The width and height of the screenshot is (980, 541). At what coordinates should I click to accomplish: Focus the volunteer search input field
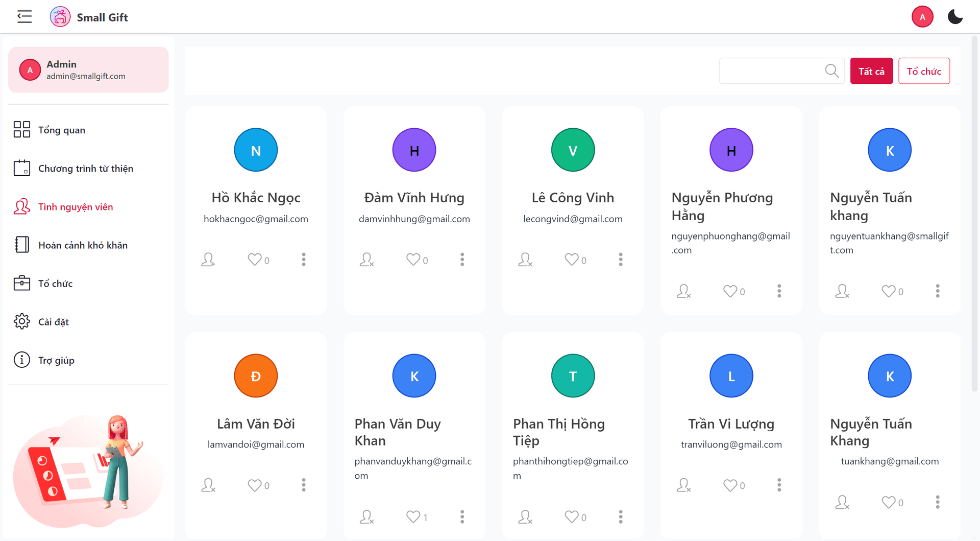[x=771, y=71]
